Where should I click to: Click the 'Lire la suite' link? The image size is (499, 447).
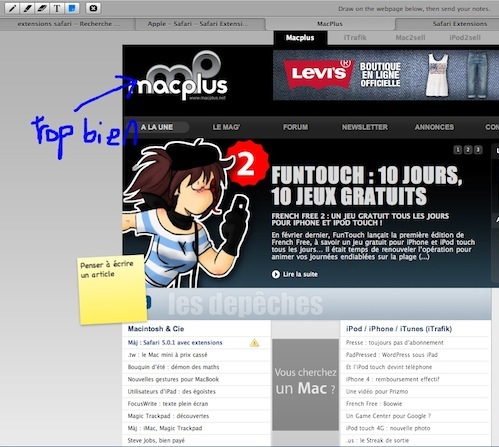tap(300, 274)
